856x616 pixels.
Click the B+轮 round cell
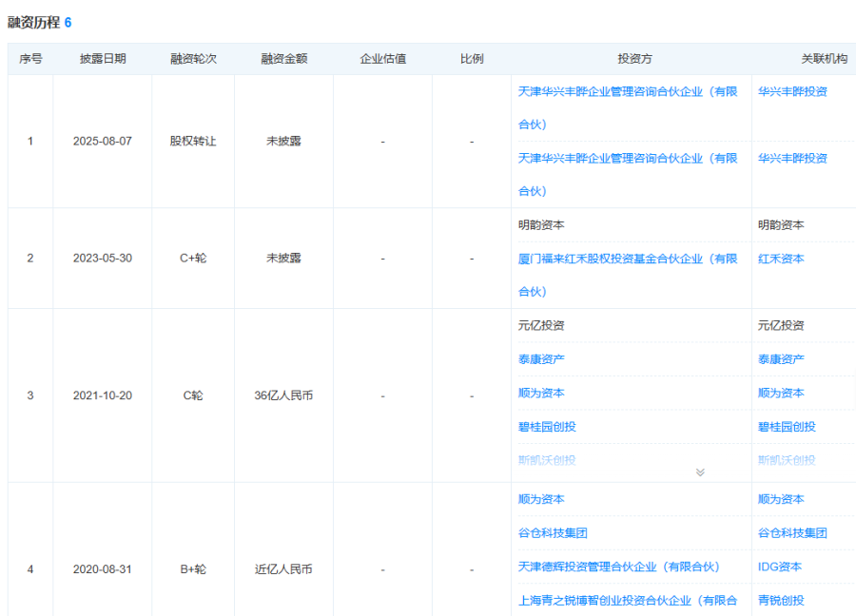(x=193, y=569)
